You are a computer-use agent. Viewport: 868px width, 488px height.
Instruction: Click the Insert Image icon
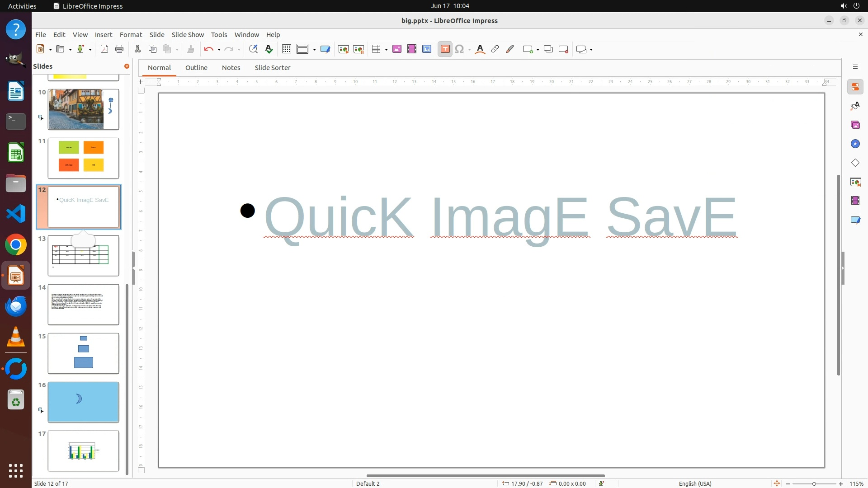click(397, 49)
